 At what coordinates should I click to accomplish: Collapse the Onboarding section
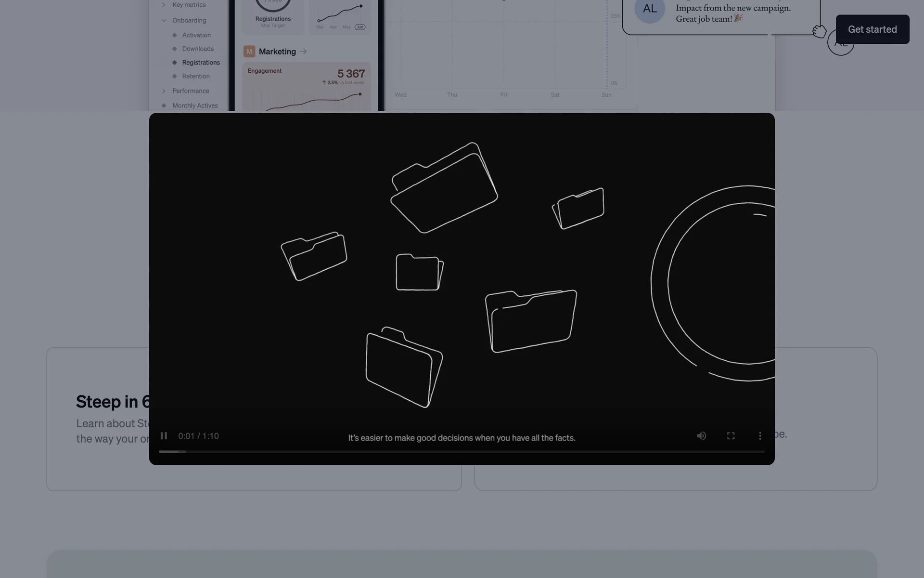tap(164, 20)
